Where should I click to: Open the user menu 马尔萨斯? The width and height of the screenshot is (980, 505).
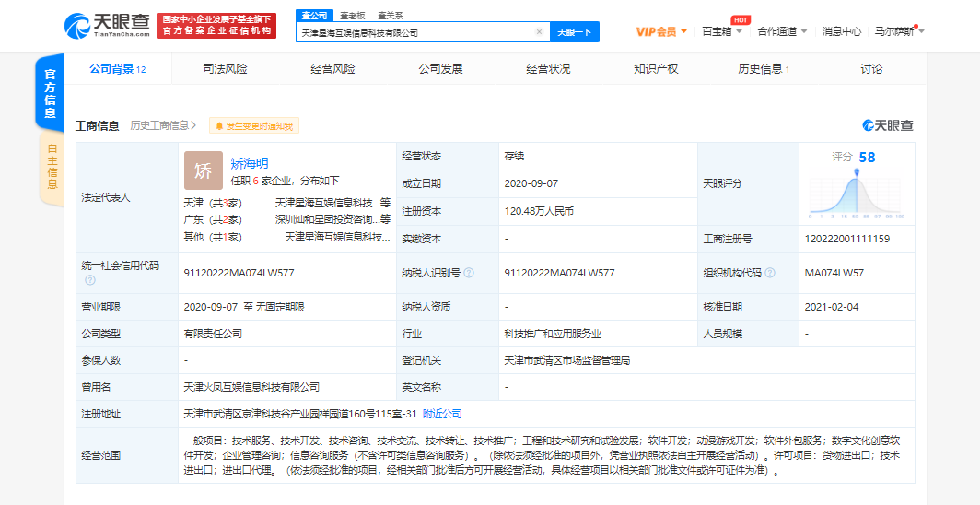click(x=899, y=31)
